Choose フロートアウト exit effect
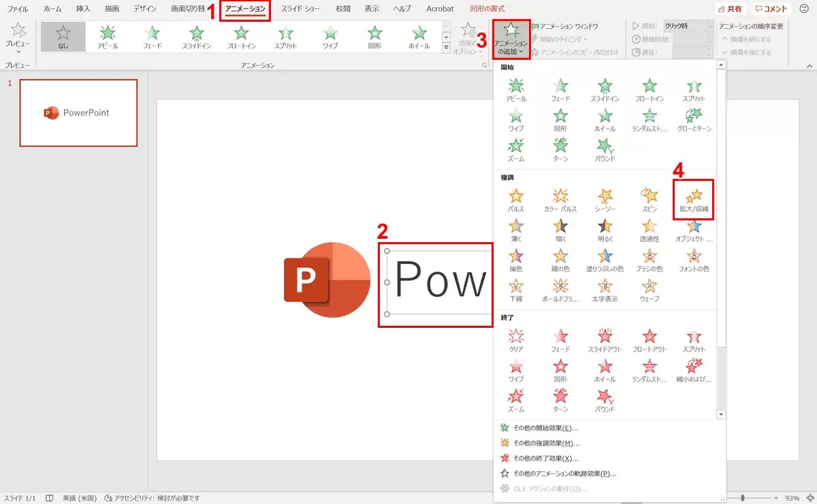Image resolution: width=817 pixels, height=504 pixels. [x=650, y=341]
